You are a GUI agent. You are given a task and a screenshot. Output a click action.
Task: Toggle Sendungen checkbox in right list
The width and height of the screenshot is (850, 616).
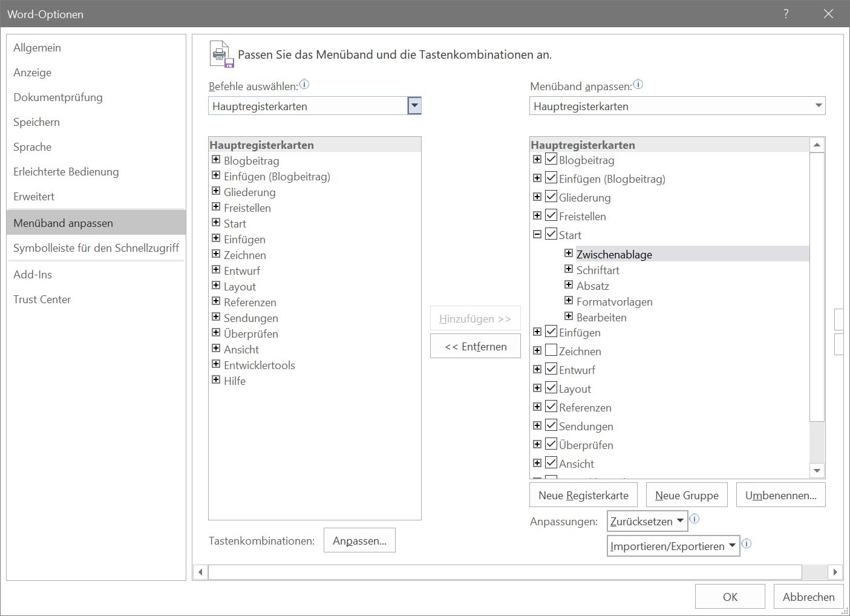click(551, 426)
